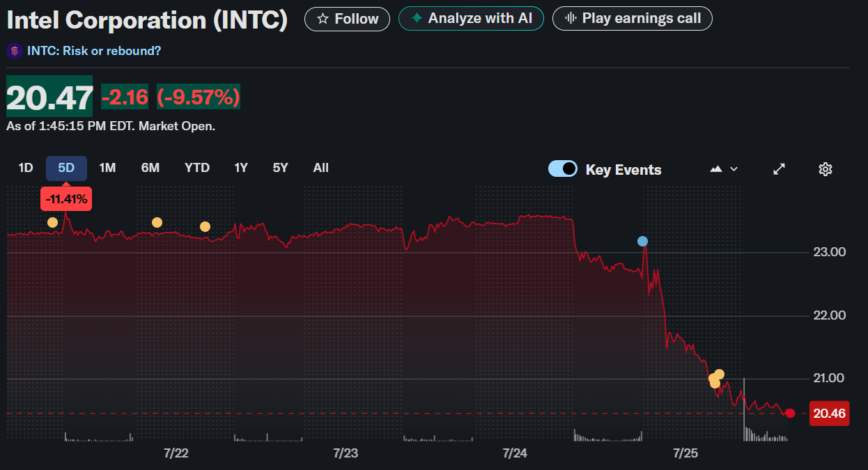Click the 23.00 price axis label

[830, 252]
